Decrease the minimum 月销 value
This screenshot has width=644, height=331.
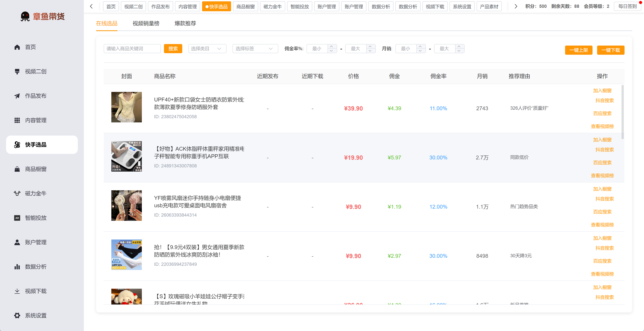(420, 51)
